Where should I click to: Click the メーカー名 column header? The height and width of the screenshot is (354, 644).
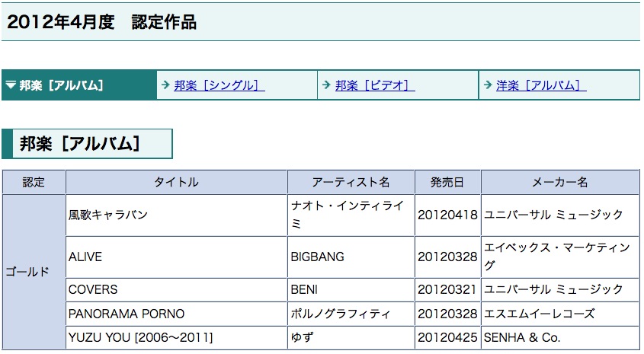[x=559, y=182]
